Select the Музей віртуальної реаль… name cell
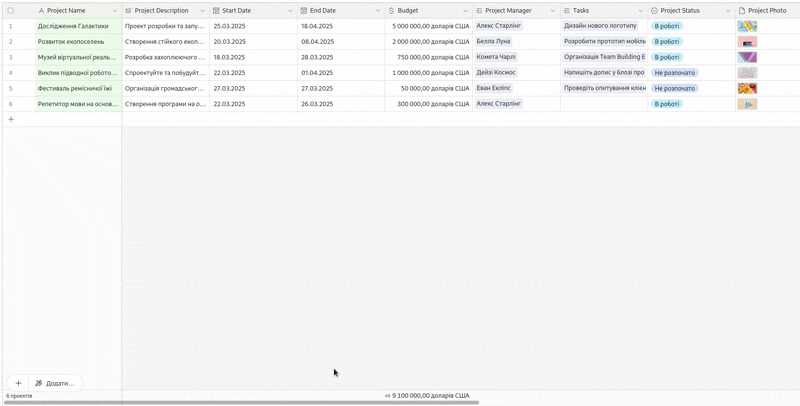The width and height of the screenshot is (800, 406). tap(78, 57)
